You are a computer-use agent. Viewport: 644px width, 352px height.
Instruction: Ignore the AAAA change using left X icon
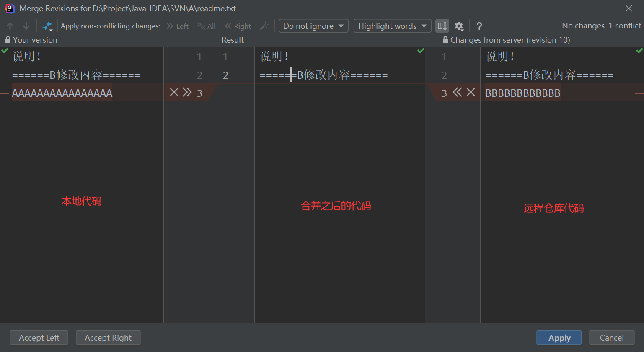(174, 92)
